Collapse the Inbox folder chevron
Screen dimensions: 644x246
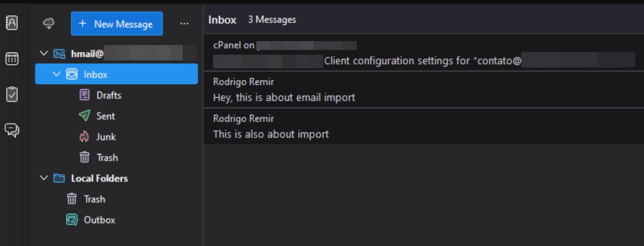(57, 74)
